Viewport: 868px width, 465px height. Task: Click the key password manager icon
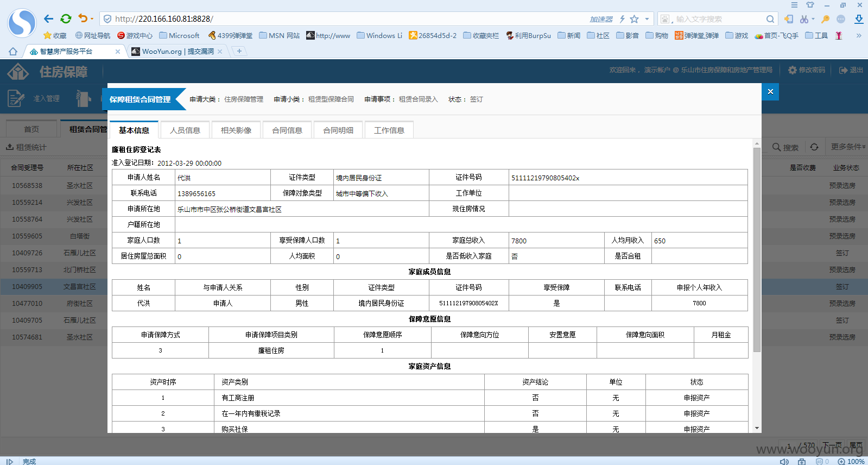[x=825, y=19]
